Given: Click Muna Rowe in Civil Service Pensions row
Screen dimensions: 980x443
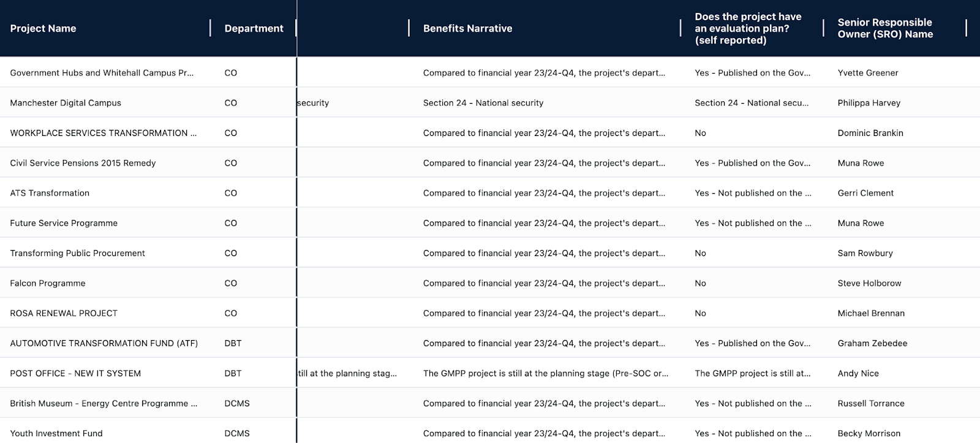Looking at the screenshot, I should [861, 163].
